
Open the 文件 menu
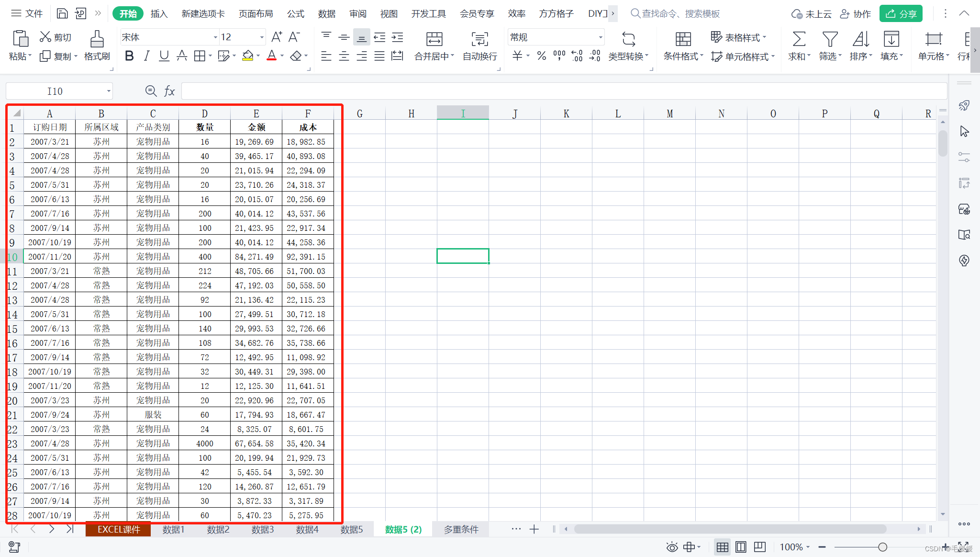(x=27, y=13)
